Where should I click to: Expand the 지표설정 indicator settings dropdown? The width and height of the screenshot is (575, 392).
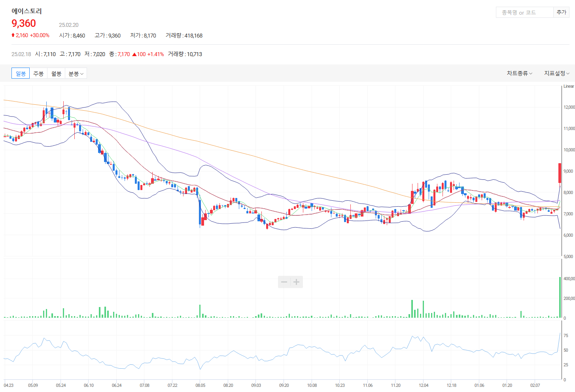click(x=557, y=73)
